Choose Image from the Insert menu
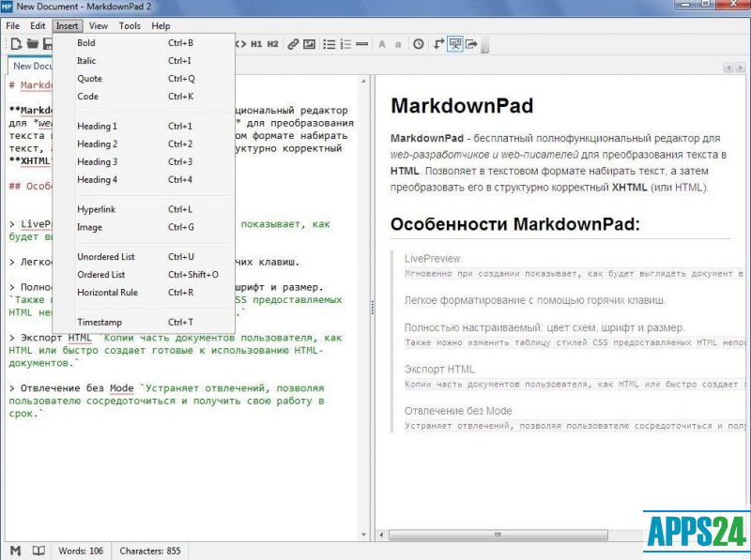The image size is (751, 560). [144, 227]
